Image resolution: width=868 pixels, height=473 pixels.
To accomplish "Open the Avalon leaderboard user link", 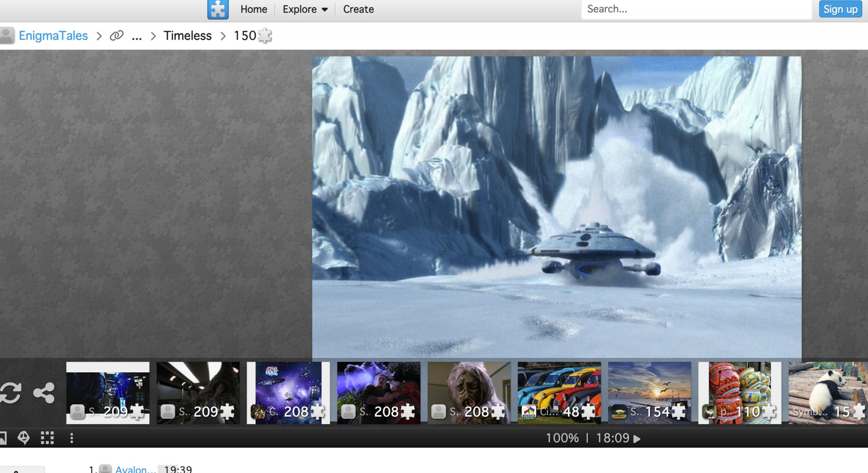I will tap(136, 469).
